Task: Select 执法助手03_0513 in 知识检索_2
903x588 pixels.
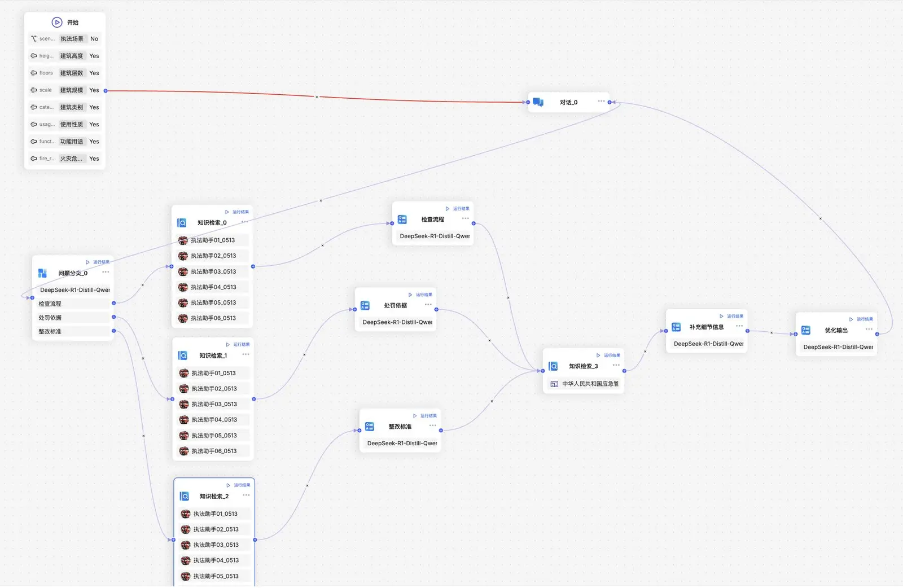Action: pos(214,545)
